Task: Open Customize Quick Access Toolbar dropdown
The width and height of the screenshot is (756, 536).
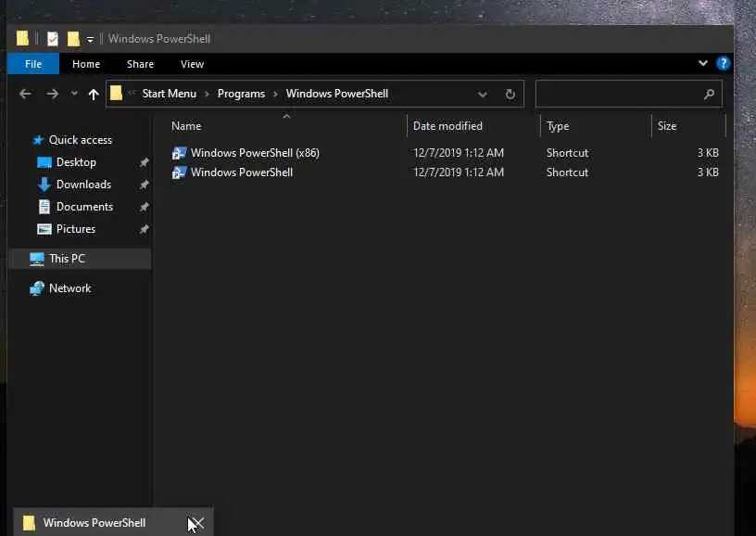Action: (90, 40)
